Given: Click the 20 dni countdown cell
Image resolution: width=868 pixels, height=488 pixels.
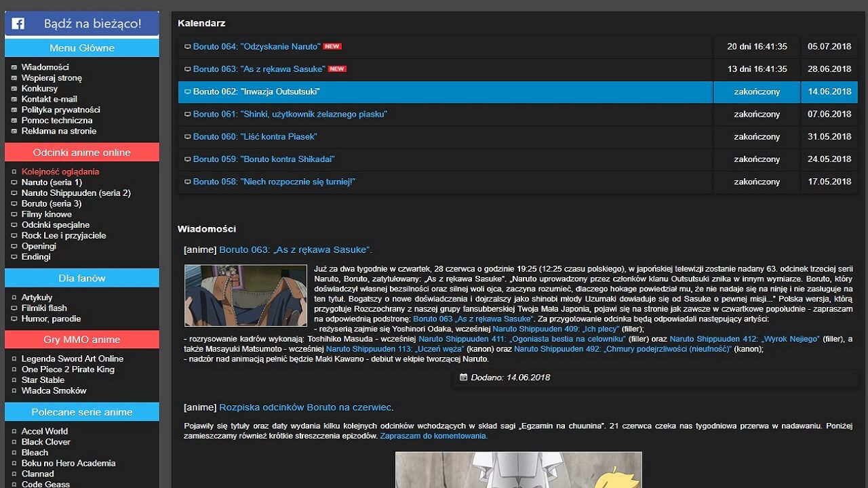Looking at the screenshot, I should [x=757, y=47].
